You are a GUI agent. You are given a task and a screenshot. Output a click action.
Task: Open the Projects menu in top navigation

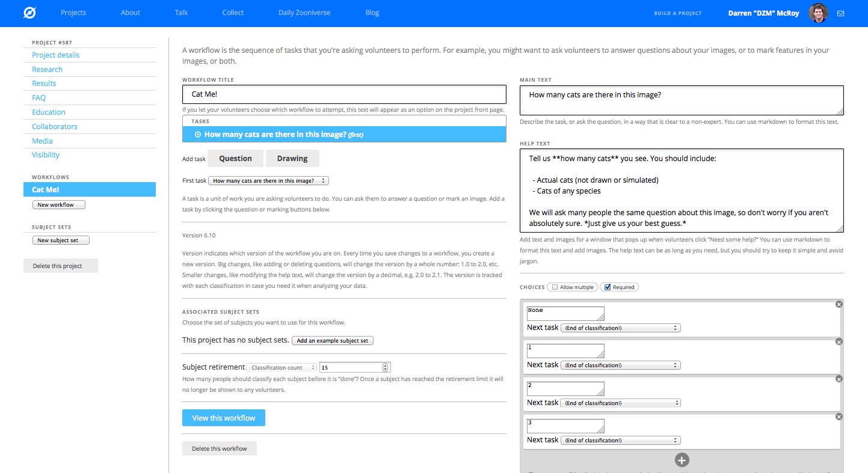pos(73,13)
